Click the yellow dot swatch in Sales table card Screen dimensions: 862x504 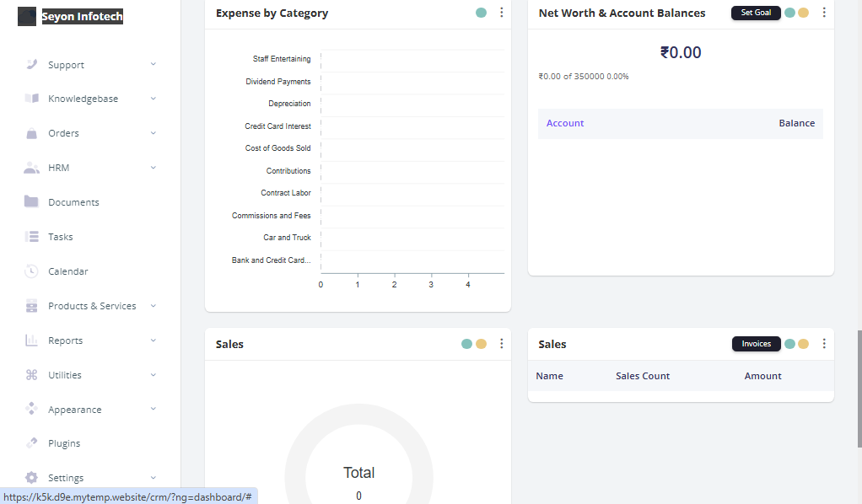(804, 344)
